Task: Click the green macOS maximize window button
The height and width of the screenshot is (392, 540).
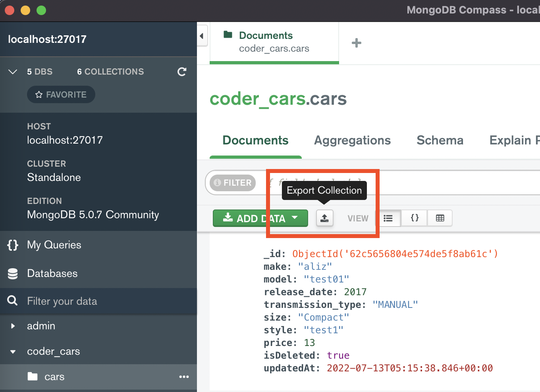Action: pyautogui.click(x=41, y=10)
